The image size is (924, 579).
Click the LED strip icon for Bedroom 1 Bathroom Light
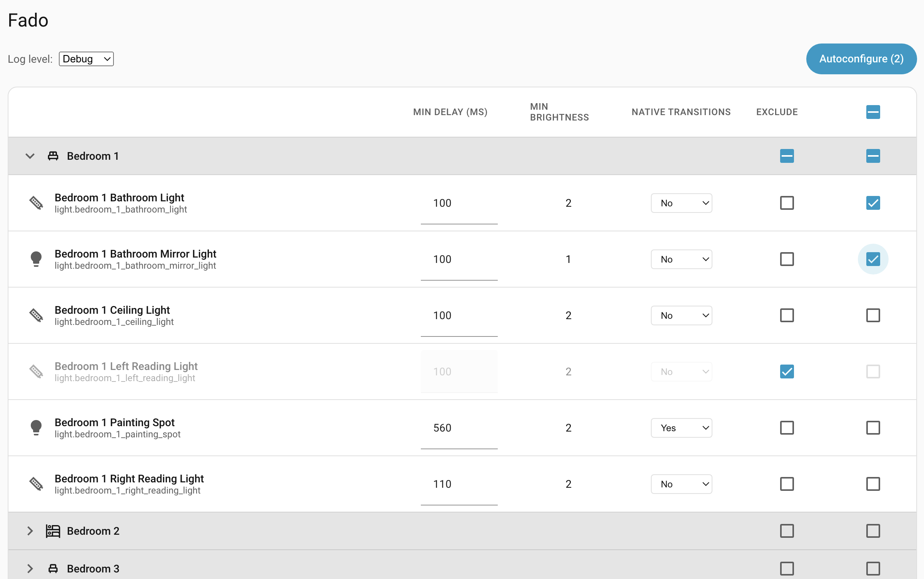[36, 203]
